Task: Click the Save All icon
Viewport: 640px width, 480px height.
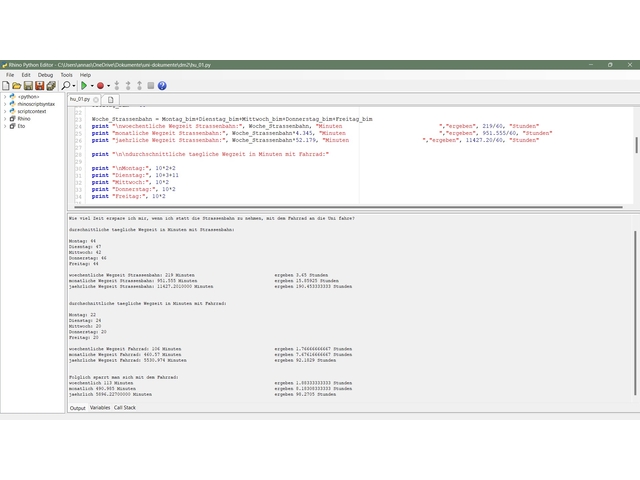Action: point(51,86)
